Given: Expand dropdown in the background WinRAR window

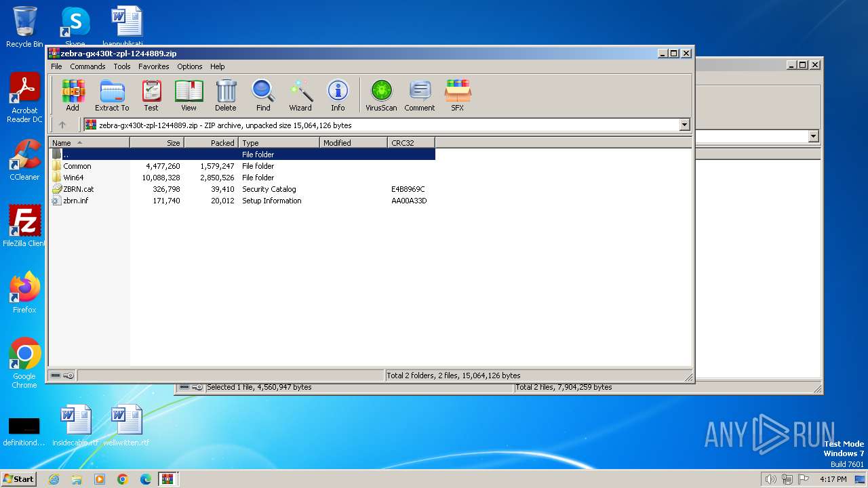Looking at the screenshot, I should coord(813,136).
